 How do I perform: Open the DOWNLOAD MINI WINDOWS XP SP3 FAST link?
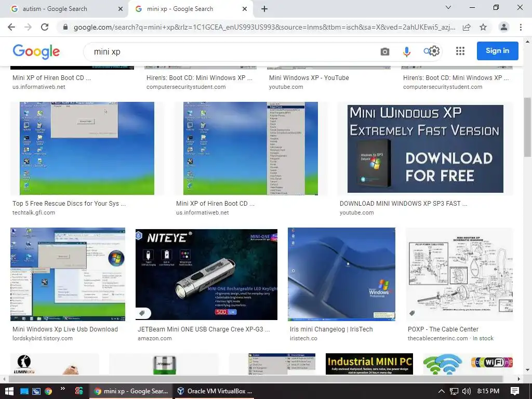click(403, 204)
